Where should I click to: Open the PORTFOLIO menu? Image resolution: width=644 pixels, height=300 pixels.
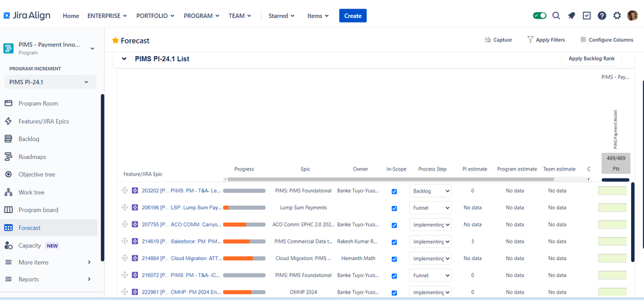click(x=155, y=15)
